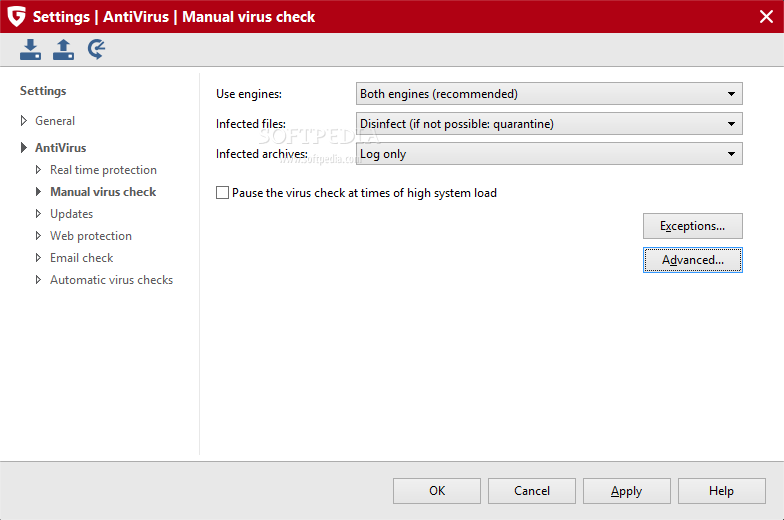Click the load settings download icon
This screenshot has height=520, width=784.
30,50
